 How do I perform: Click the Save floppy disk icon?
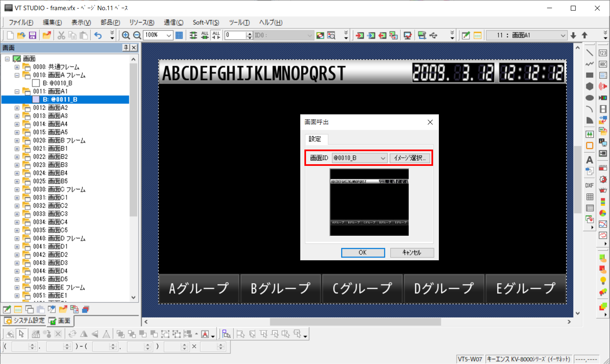coord(32,36)
